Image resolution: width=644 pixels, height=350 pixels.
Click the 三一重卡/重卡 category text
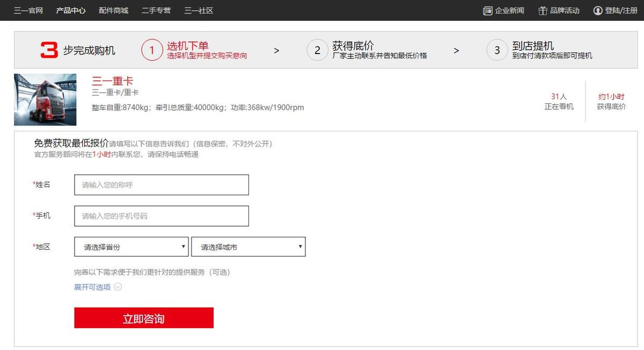[x=115, y=93]
